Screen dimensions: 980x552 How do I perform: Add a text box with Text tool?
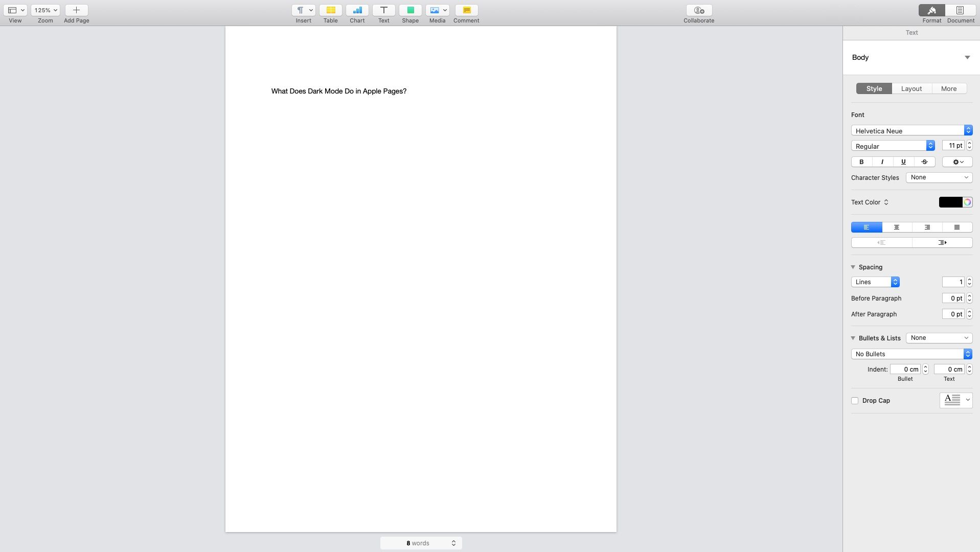point(383,10)
